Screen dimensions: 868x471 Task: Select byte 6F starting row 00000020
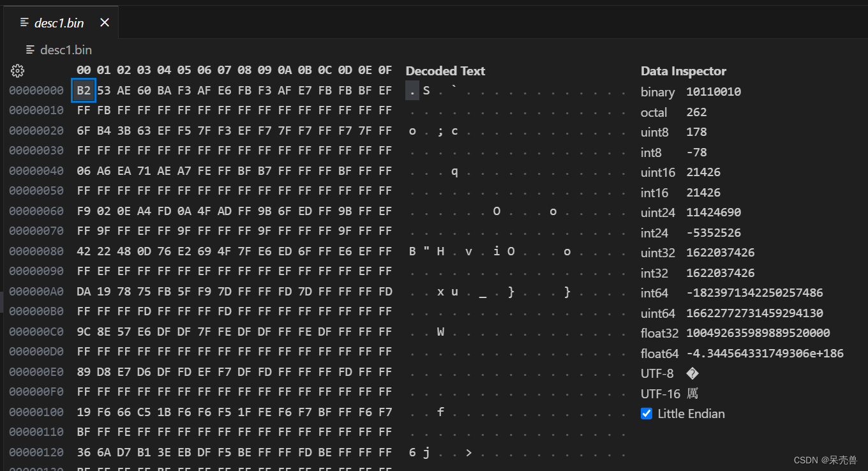pos(84,131)
